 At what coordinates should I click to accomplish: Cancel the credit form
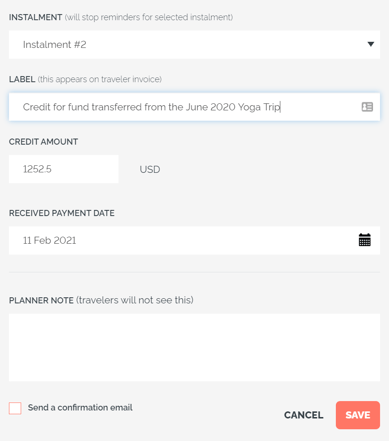303,415
